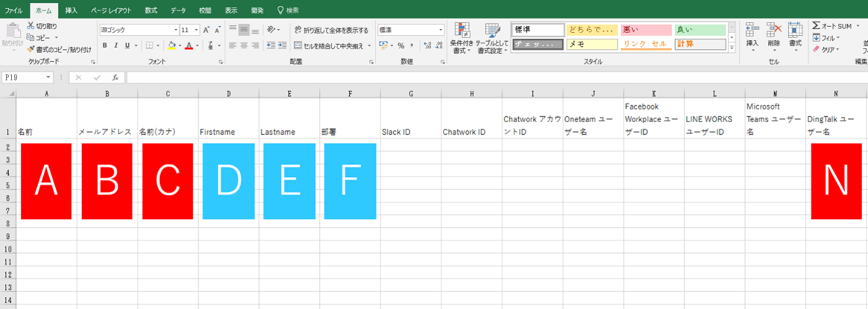Open the File (ファイル) tab
Image resolution: width=868 pixels, height=309 pixels.
[14, 11]
